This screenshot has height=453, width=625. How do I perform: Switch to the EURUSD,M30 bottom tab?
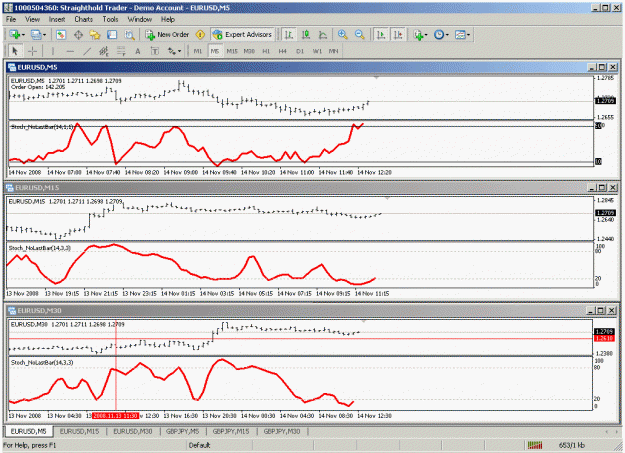tap(133, 431)
